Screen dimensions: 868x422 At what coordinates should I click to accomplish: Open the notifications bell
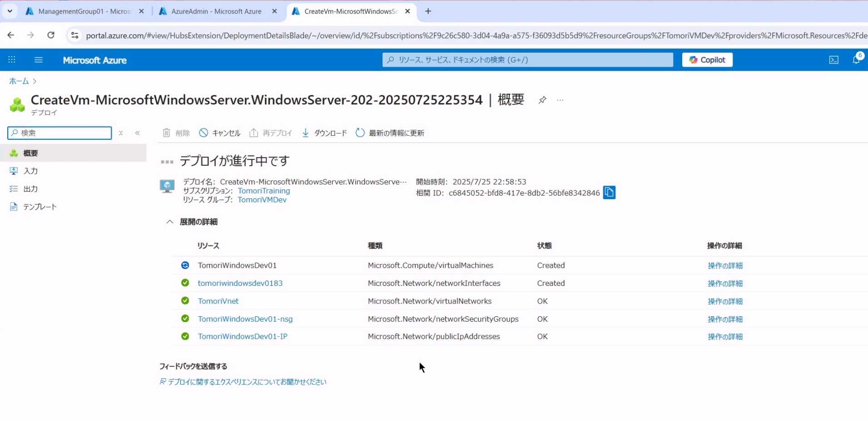(x=856, y=60)
